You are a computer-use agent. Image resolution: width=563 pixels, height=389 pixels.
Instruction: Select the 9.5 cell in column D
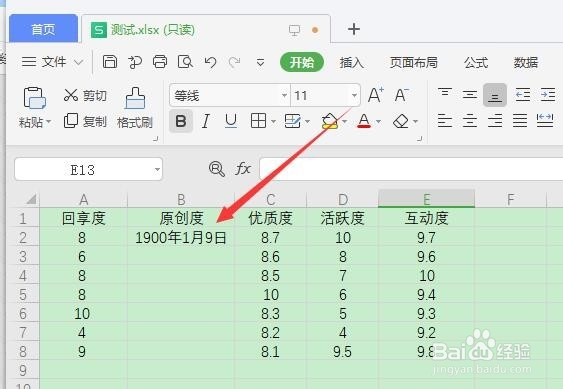(343, 352)
